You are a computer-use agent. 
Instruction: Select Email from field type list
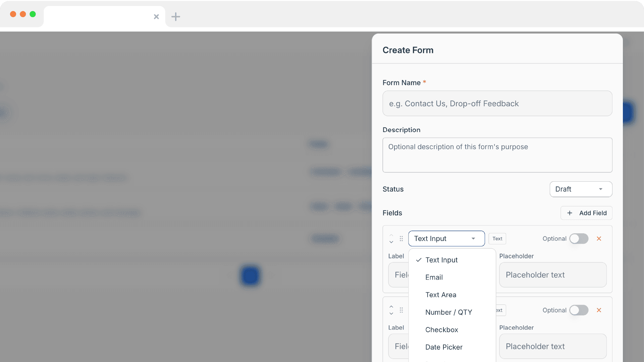coord(434,277)
